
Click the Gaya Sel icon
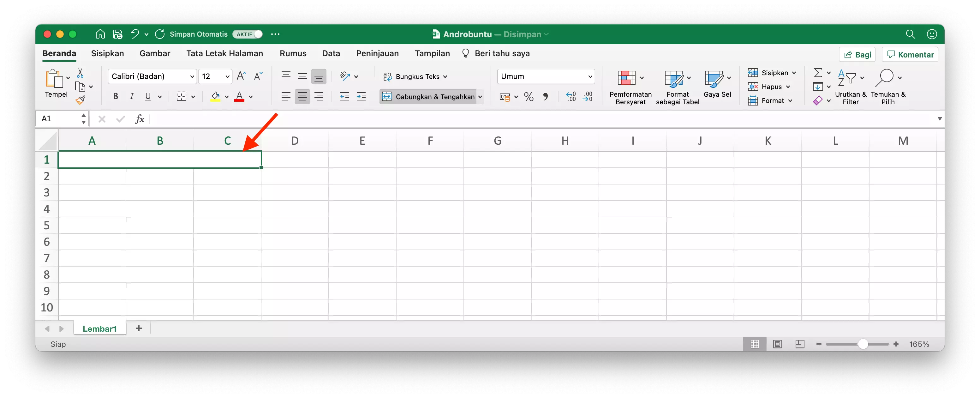(x=714, y=79)
